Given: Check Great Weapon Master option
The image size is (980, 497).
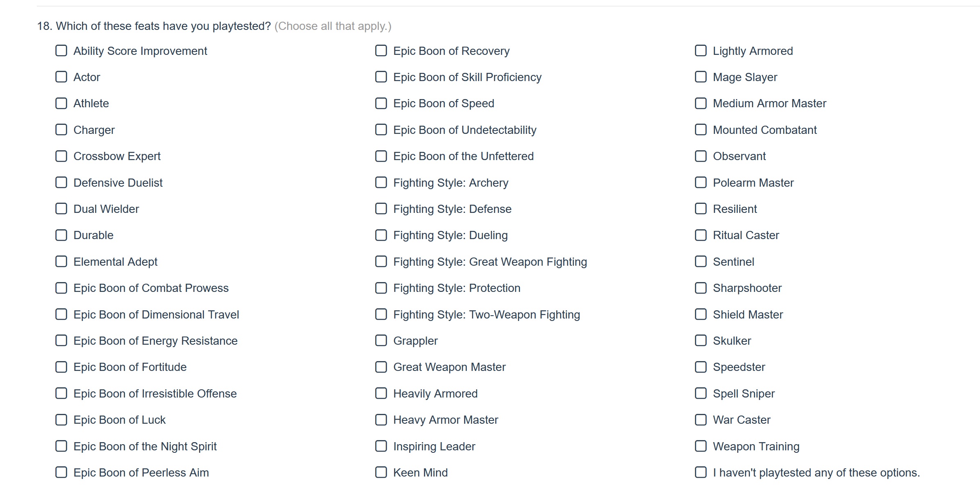Looking at the screenshot, I should coord(381,367).
